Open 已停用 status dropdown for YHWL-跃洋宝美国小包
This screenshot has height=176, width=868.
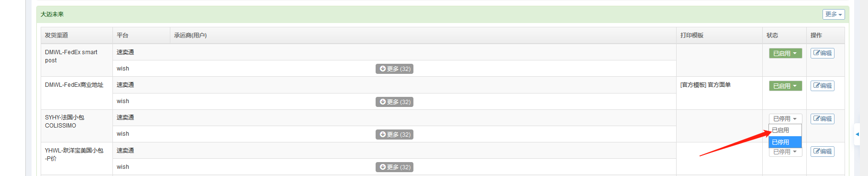pos(785,152)
